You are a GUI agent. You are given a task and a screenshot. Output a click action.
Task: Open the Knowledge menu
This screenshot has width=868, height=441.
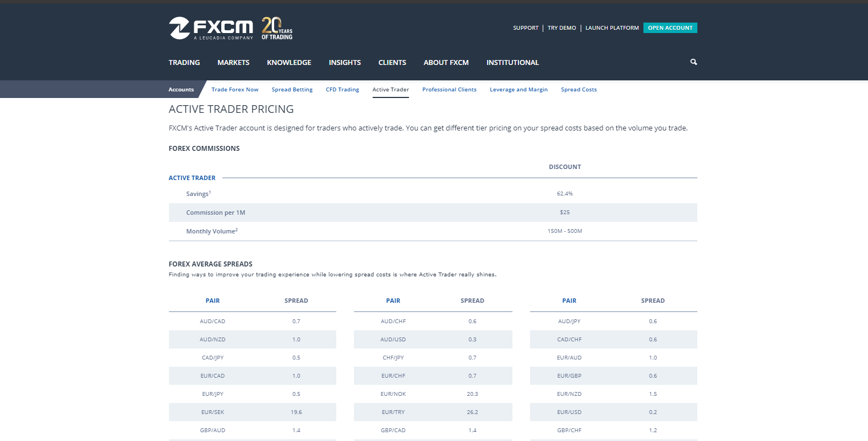(x=289, y=63)
